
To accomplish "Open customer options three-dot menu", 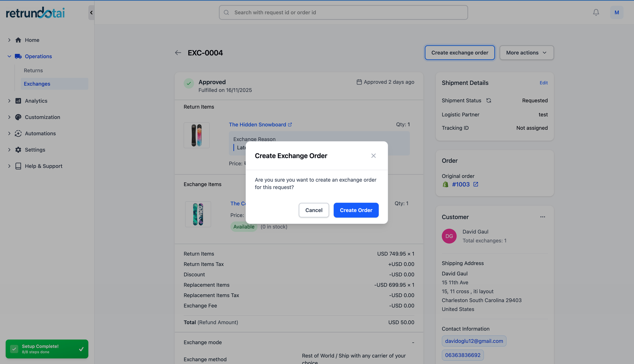I will [x=542, y=217].
